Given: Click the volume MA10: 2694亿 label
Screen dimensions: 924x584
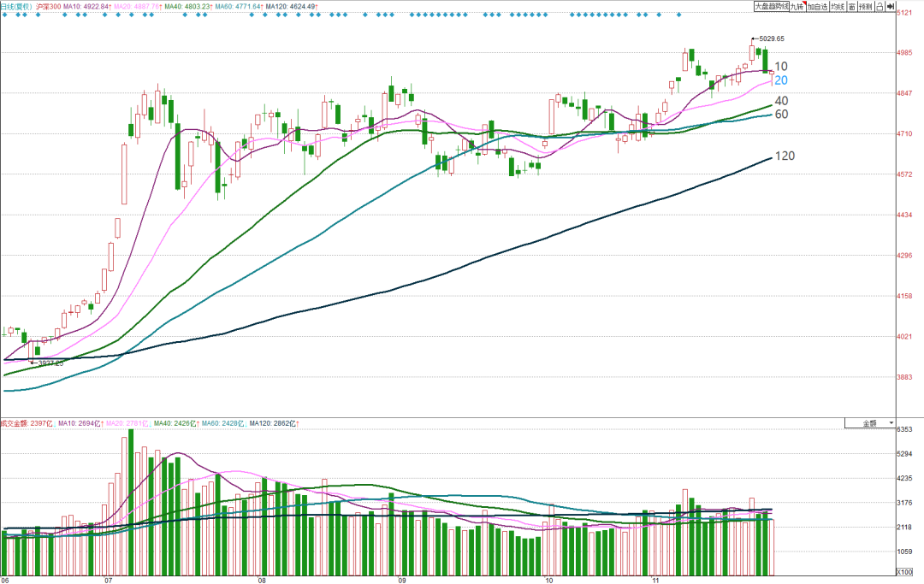Looking at the screenshot, I should (x=80, y=423).
